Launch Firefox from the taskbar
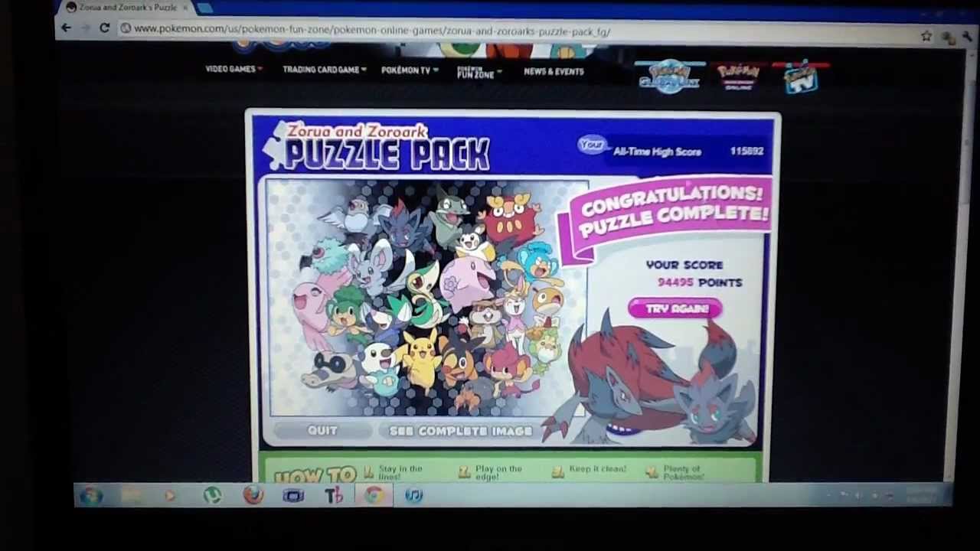Viewport: 980px width, 551px height. 253,496
